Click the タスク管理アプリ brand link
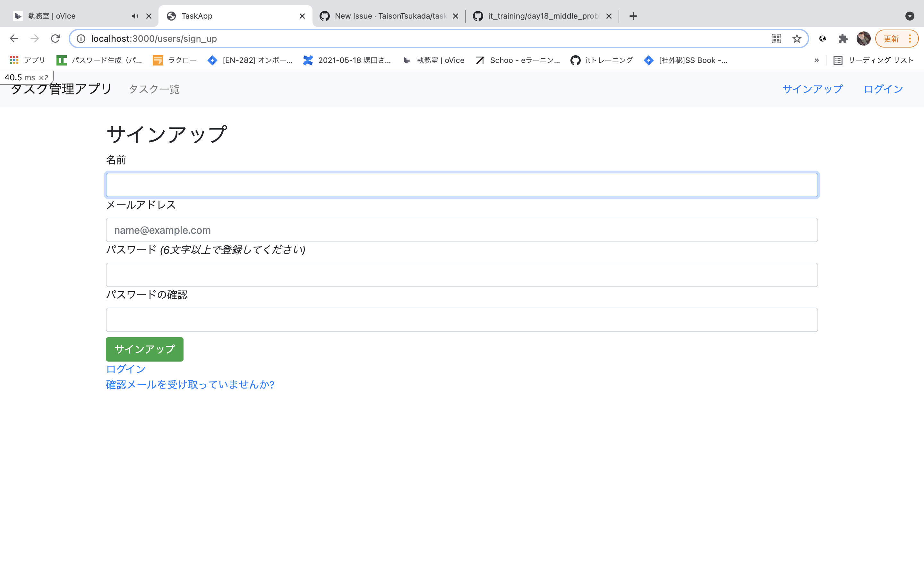924x578 pixels. pos(61,89)
